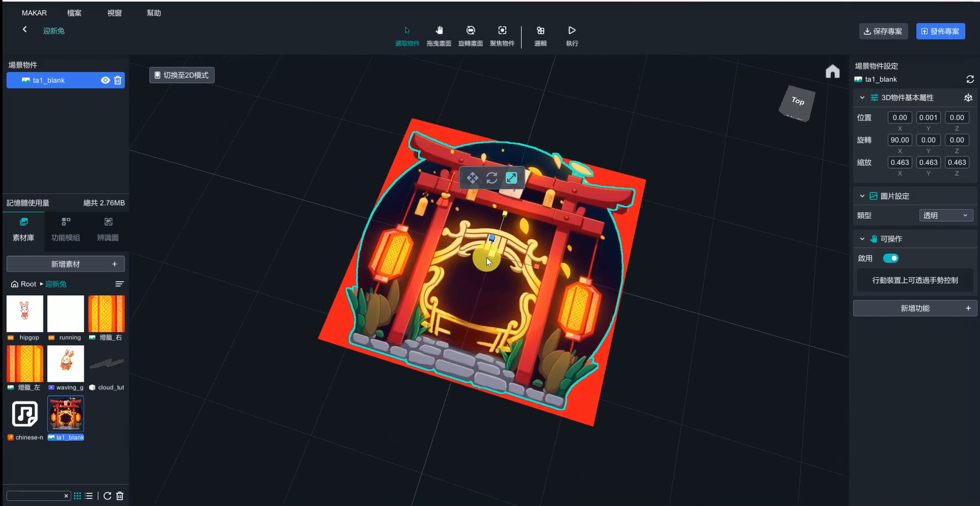Viewport: 980px width, 506px height.
Task: Open the 檔案 menu
Action: (74, 13)
